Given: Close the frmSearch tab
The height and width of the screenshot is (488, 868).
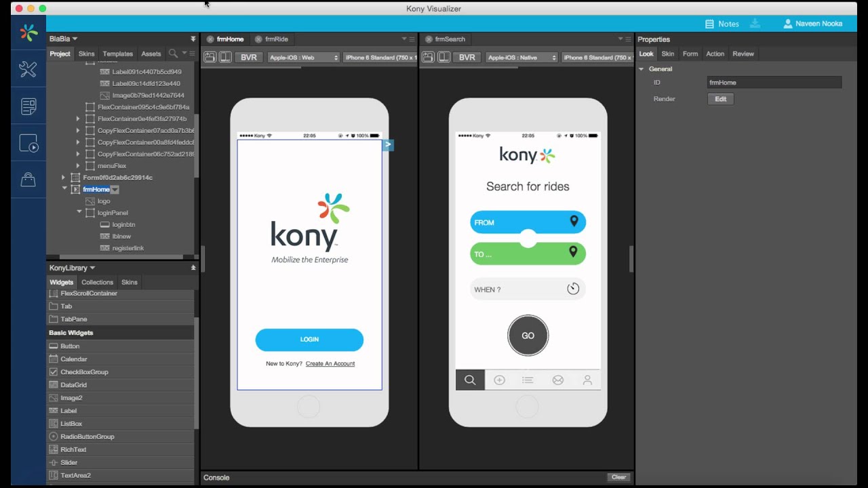Looking at the screenshot, I should pos(429,39).
